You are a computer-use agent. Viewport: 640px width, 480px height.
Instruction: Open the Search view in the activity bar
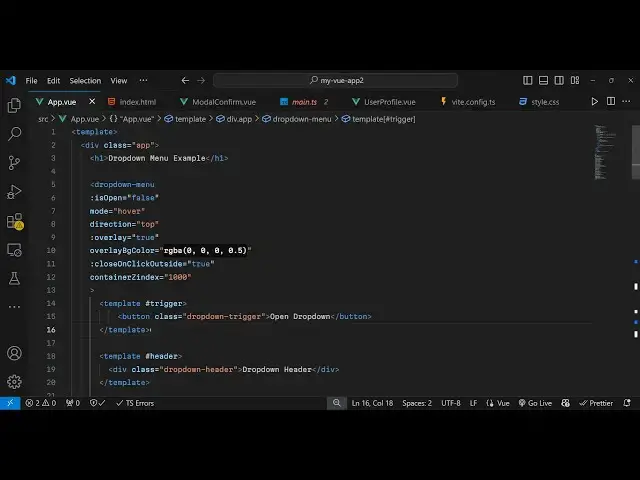[x=14, y=134]
